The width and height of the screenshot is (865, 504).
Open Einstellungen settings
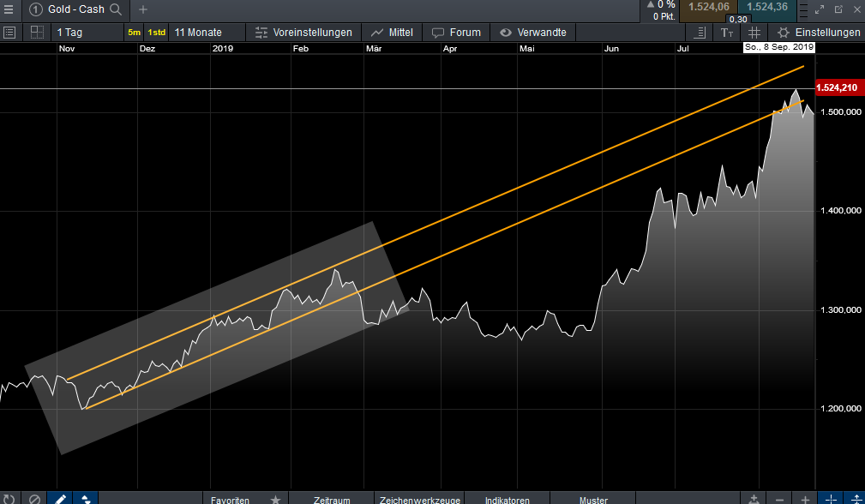(819, 33)
